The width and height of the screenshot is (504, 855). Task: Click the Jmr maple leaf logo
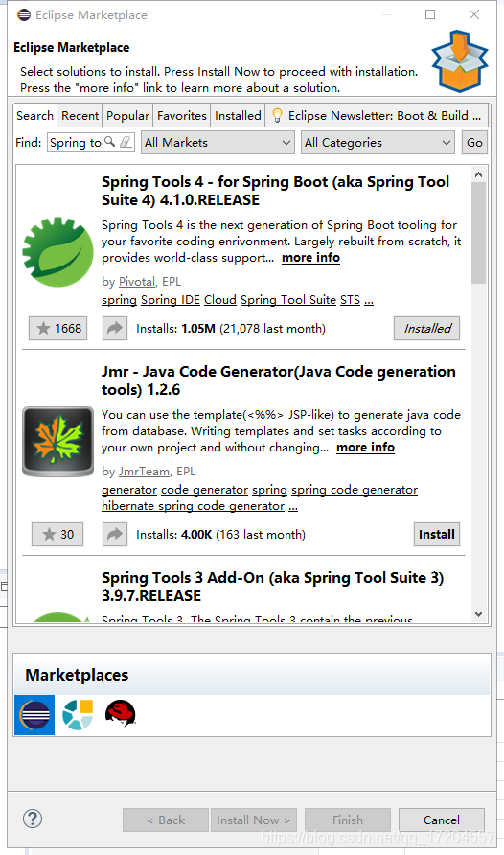click(57, 441)
